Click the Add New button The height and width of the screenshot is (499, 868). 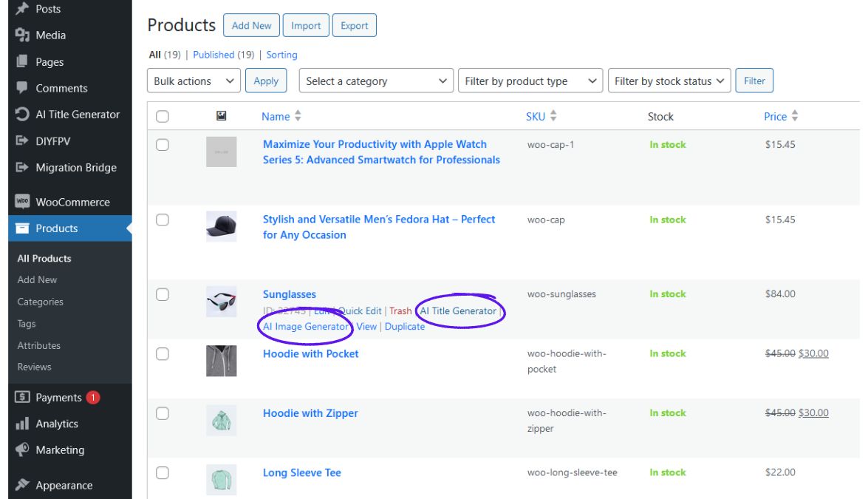pyautogui.click(x=251, y=25)
